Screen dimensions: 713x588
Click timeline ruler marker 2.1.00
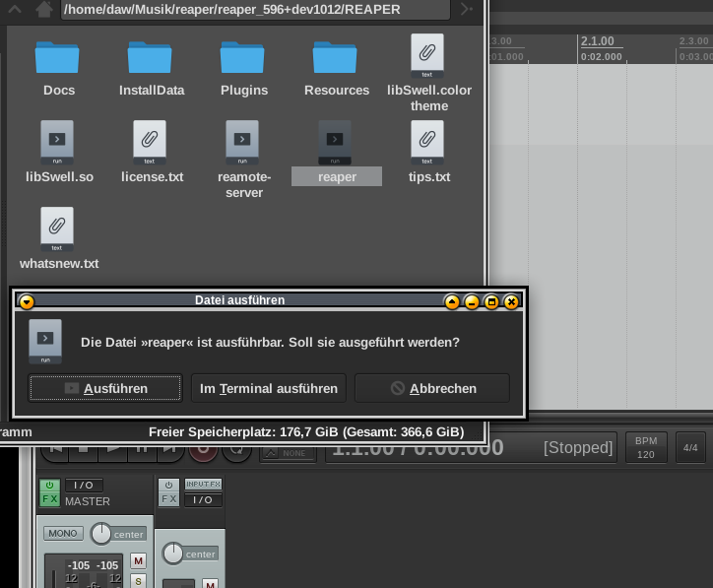[x=597, y=41]
